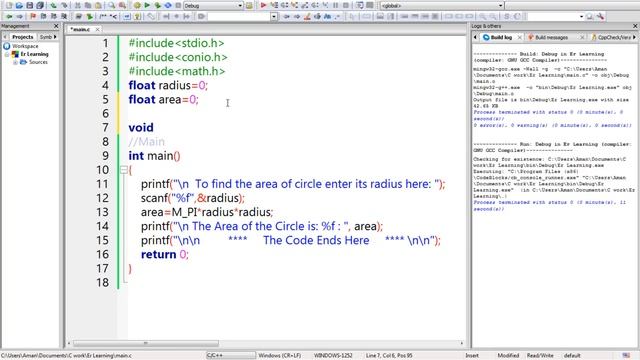Screen dimensions: 640x360
Task: Toggle bookmark with the red flag icon
Action: pyautogui.click(x=33, y=16)
